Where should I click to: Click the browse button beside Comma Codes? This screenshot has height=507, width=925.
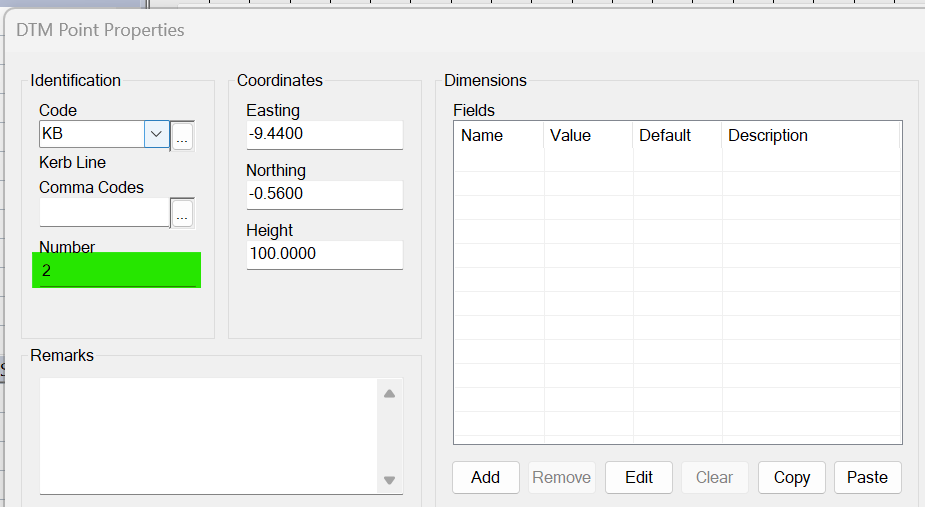[x=182, y=213]
